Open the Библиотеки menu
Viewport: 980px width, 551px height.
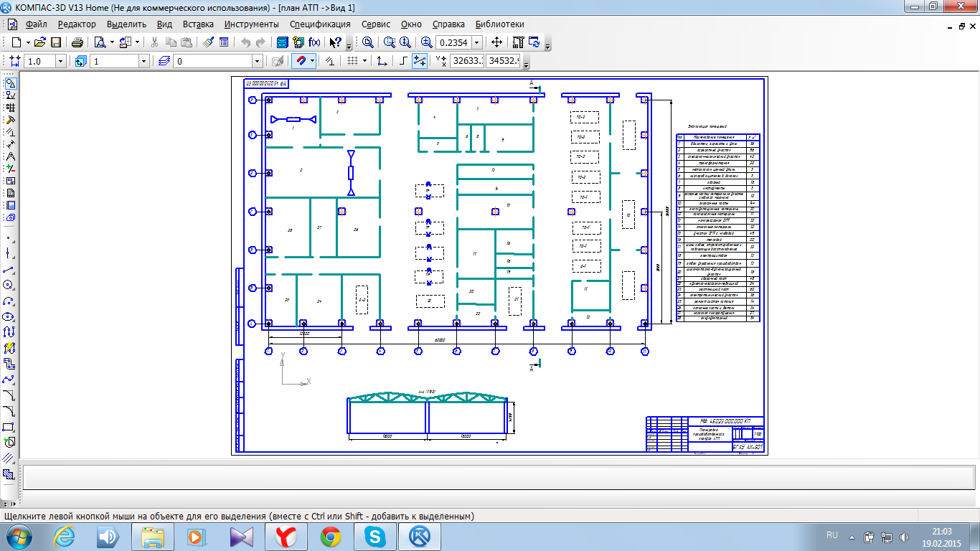pos(499,24)
